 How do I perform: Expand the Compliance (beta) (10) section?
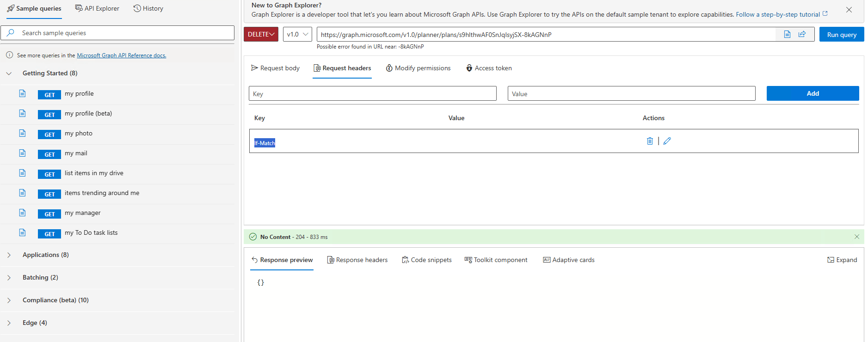9,300
